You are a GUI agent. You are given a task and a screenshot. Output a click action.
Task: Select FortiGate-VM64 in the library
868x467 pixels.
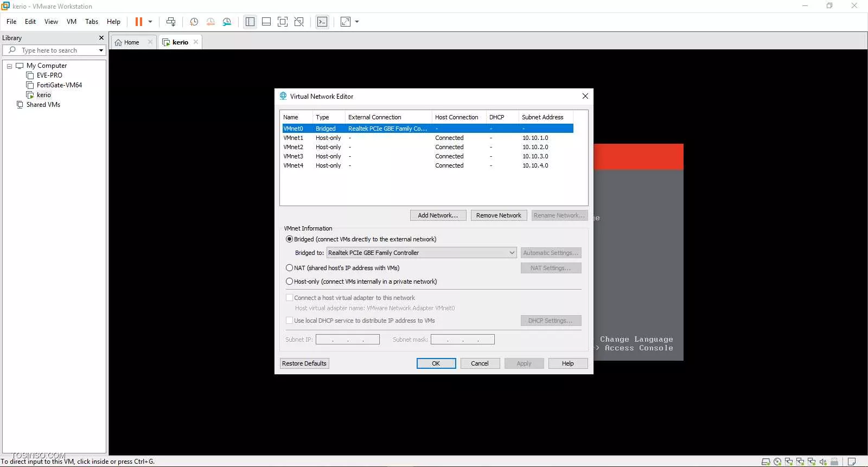coord(59,85)
